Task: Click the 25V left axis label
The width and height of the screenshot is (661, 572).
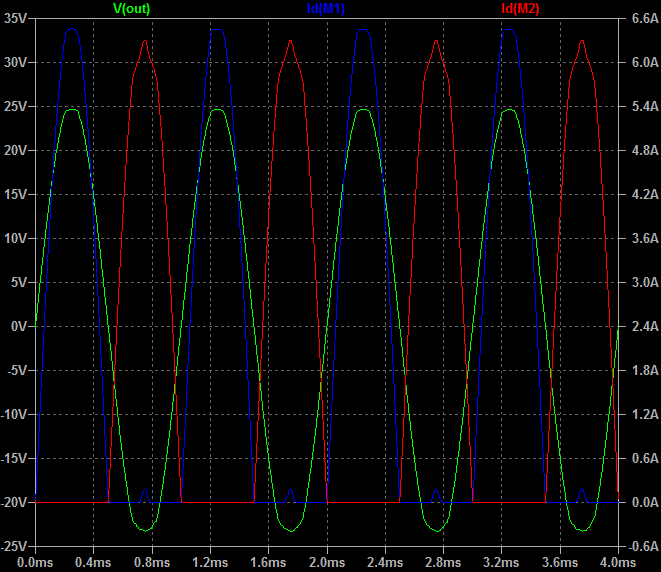Action: click(16, 106)
